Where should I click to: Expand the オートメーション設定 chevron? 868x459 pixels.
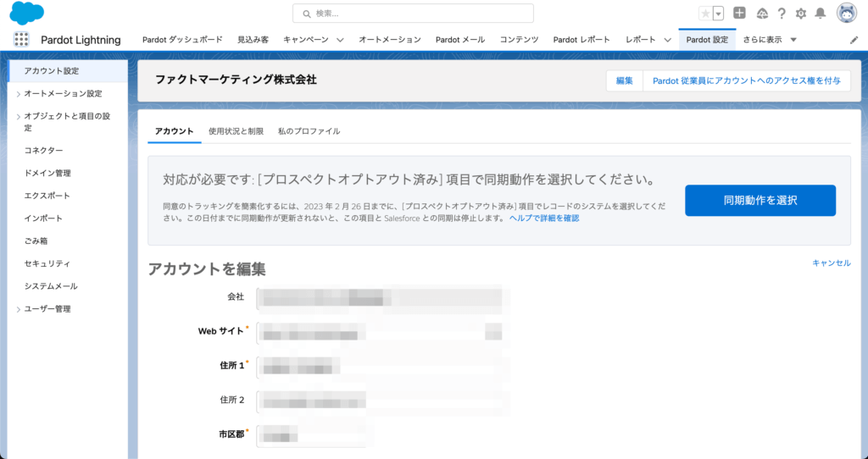(x=19, y=94)
